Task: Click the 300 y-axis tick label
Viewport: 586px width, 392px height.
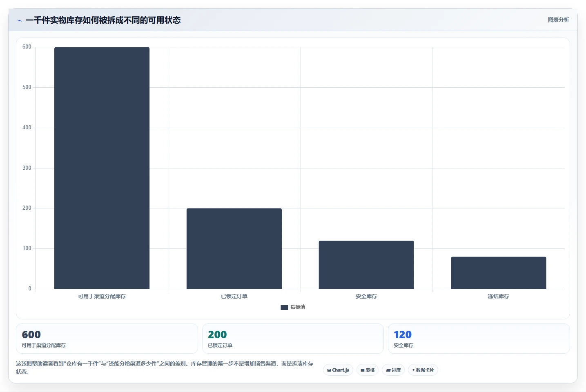Action: (27, 168)
